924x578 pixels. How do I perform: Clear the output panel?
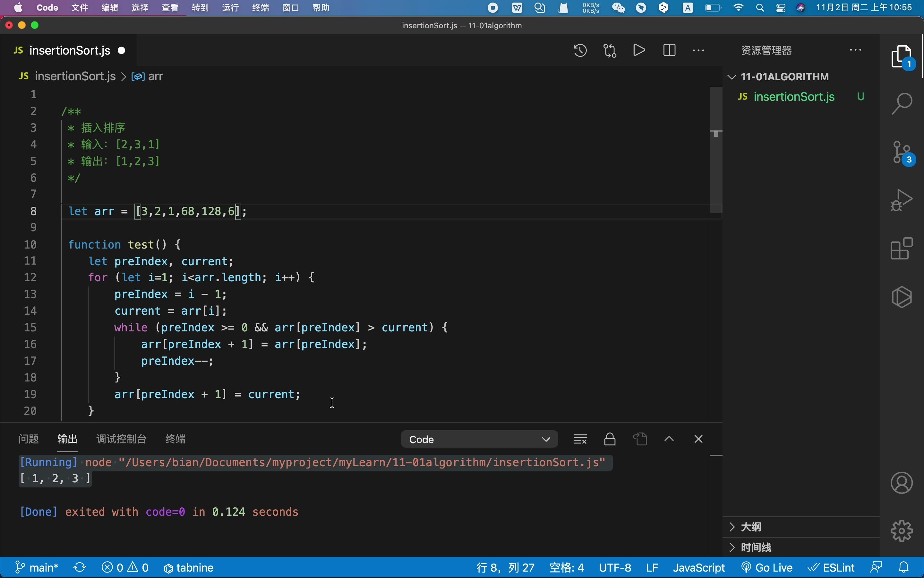tap(580, 439)
